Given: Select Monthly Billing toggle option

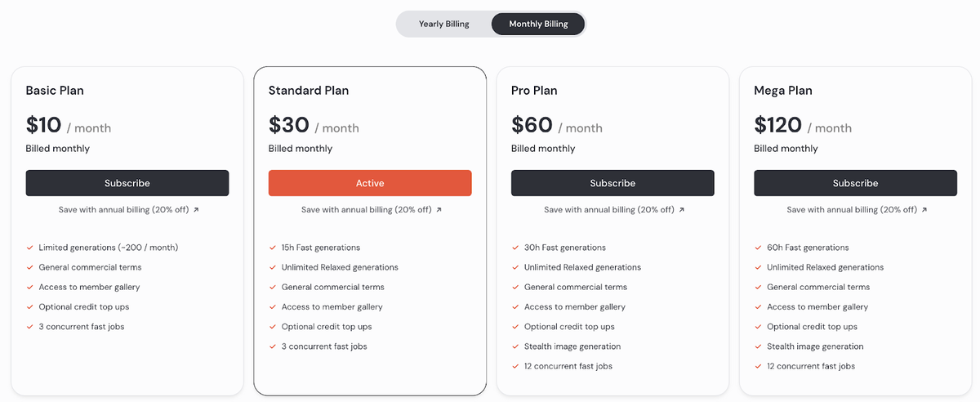Looking at the screenshot, I should click(538, 24).
